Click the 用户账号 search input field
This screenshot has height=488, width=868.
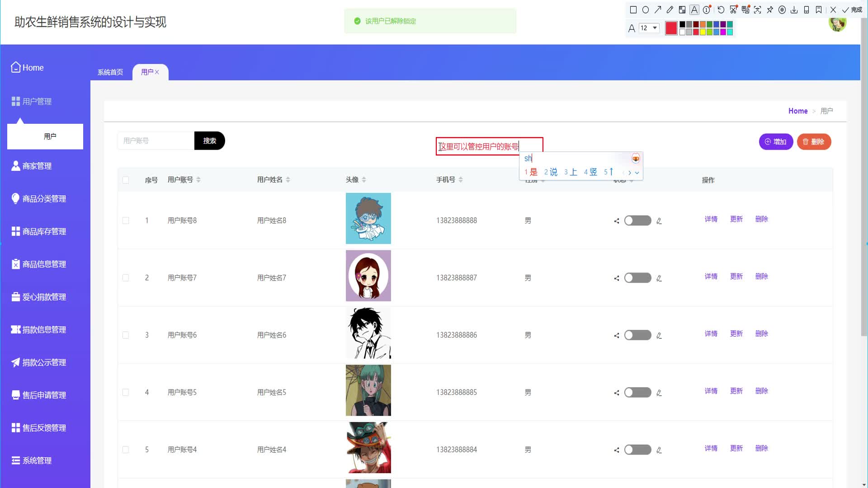pyautogui.click(x=156, y=141)
